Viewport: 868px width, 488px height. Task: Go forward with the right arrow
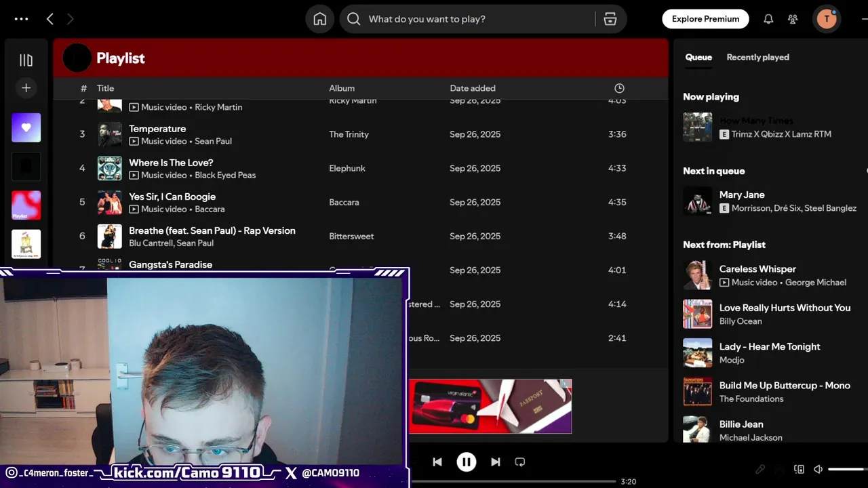(70, 19)
